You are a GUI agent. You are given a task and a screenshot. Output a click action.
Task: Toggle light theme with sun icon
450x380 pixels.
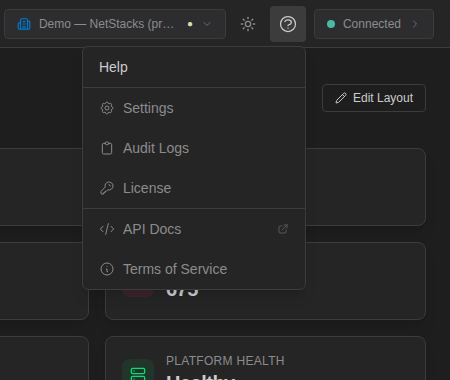[248, 24]
